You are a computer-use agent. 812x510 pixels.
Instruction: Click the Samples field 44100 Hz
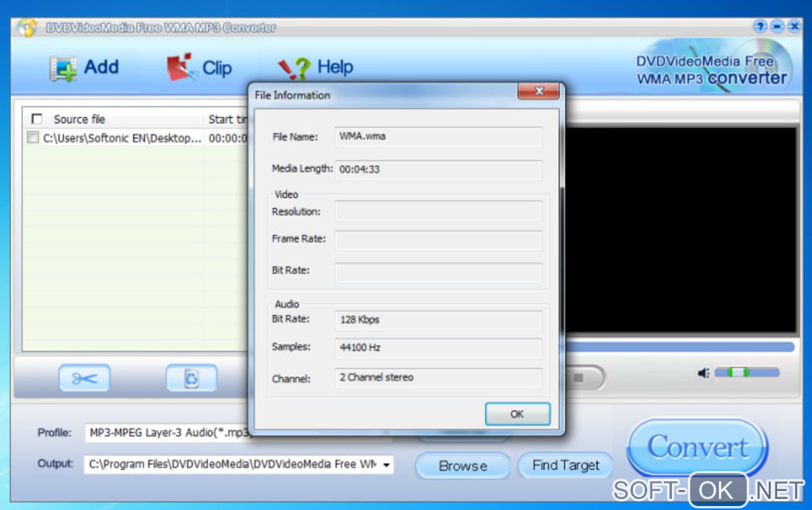(438, 348)
